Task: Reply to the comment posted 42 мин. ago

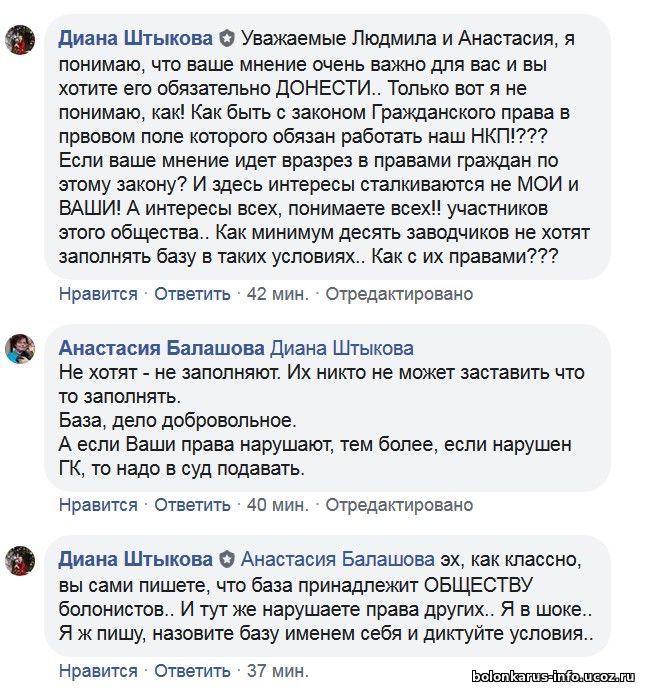Action: click(192, 294)
